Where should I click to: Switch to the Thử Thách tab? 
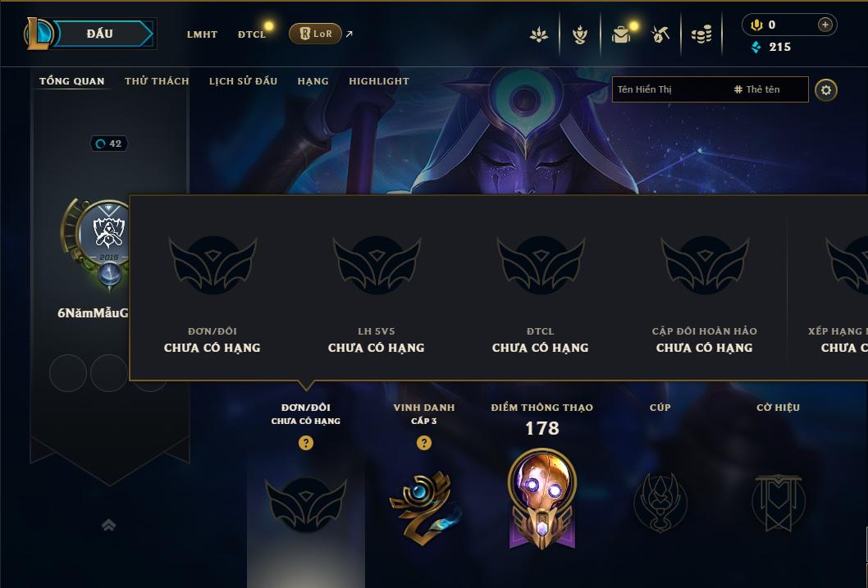click(157, 80)
